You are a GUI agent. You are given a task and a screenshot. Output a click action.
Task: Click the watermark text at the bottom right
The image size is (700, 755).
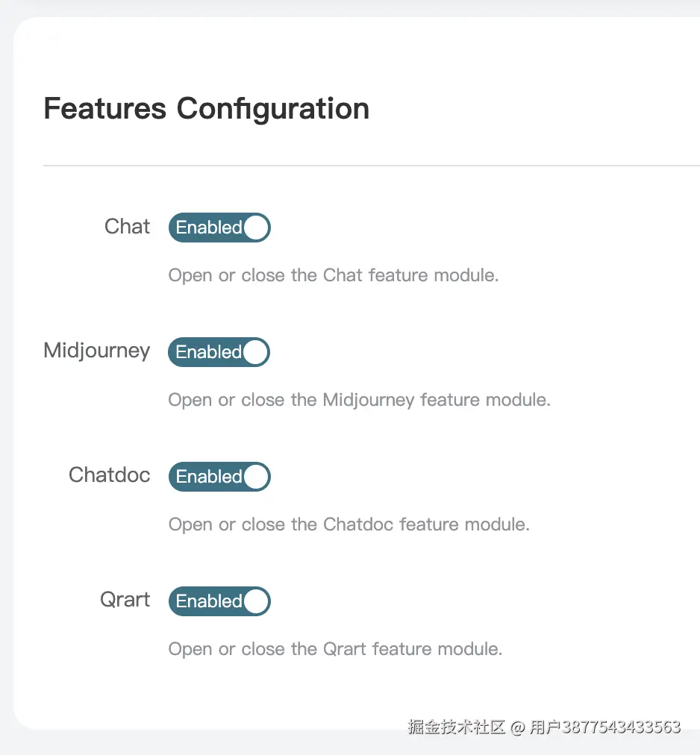tap(544, 727)
